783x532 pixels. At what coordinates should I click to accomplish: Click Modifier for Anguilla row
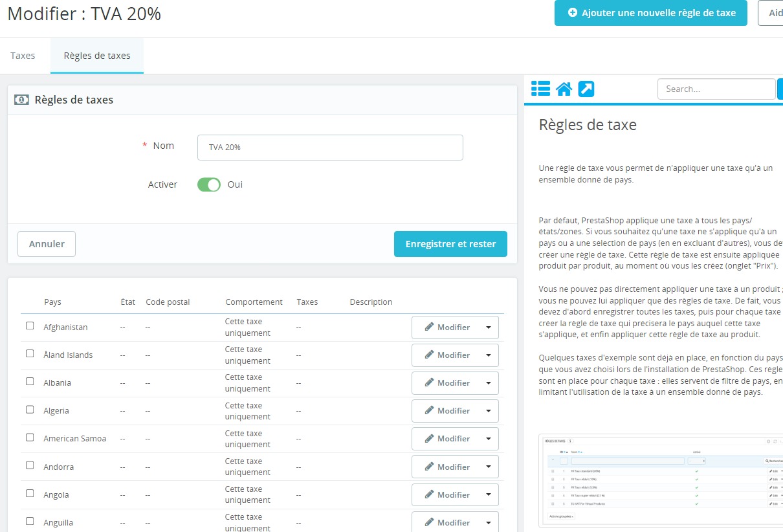tap(446, 522)
